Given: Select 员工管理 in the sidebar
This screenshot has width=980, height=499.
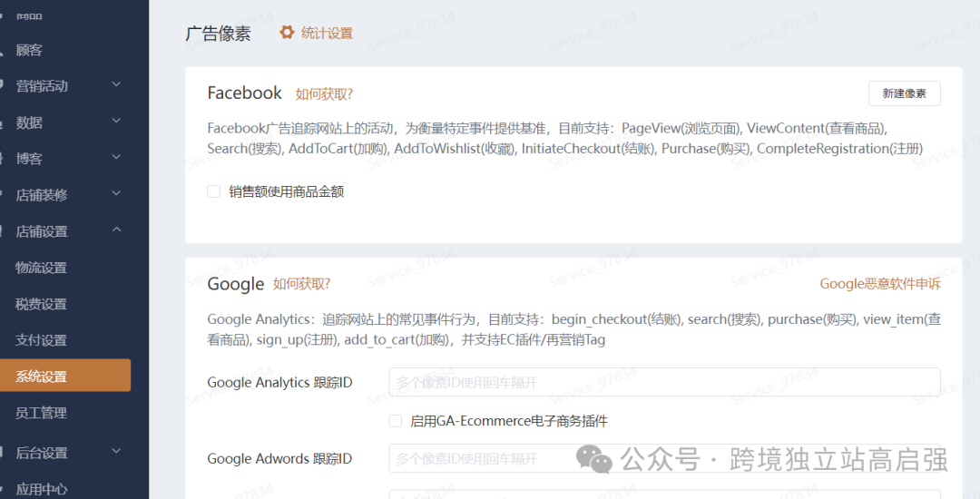Looking at the screenshot, I should [41, 413].
